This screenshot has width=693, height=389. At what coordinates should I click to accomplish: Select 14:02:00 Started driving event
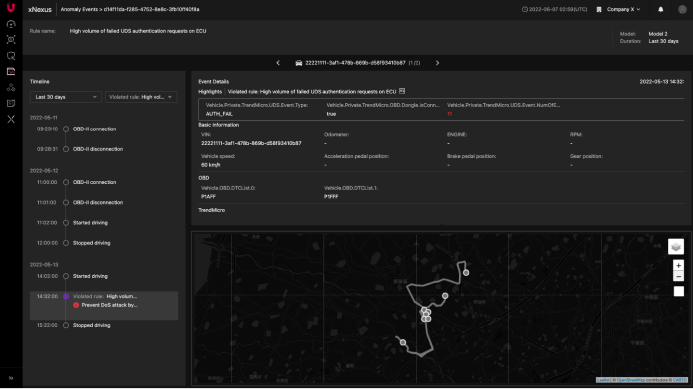tap(72, 276)
